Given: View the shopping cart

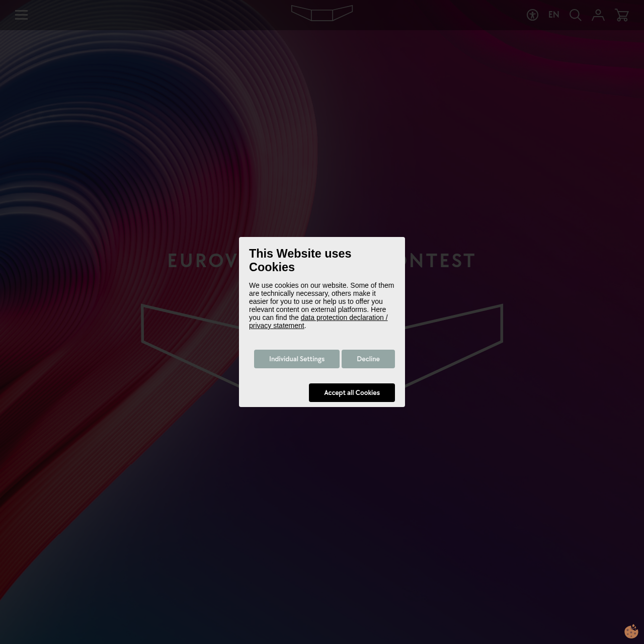Looking at the screenshot, I should (x=622, y=15).
